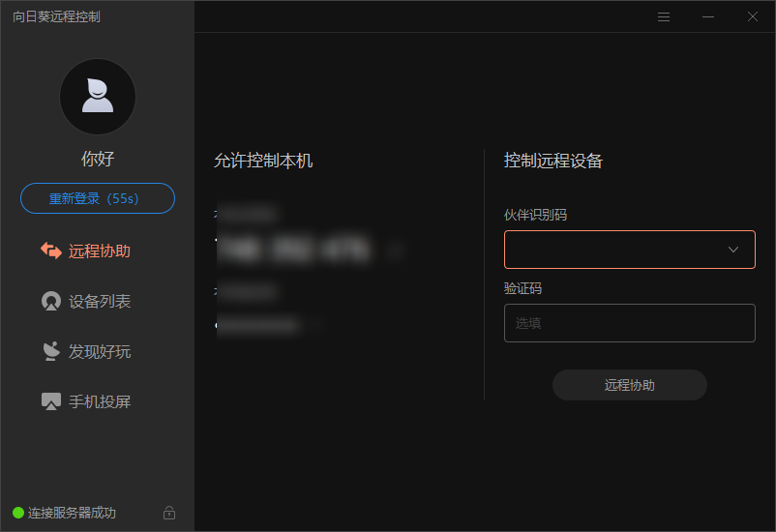Screen dimensions: 776x532
Task: Click the 允许控制本机 heading
Action: click(263, 161)
